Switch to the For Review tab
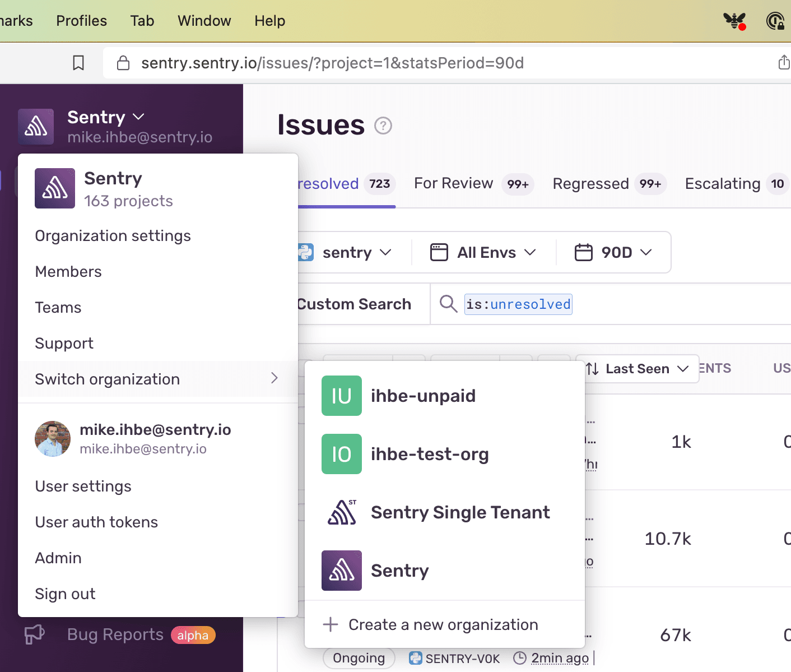791x672 pixels. (453, 183)
